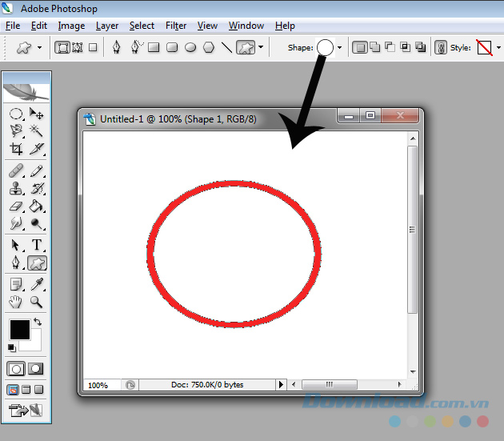Switch to Quick Mask mode
Viewport: 504px width, 441px height.
click(x=36, y=369)
